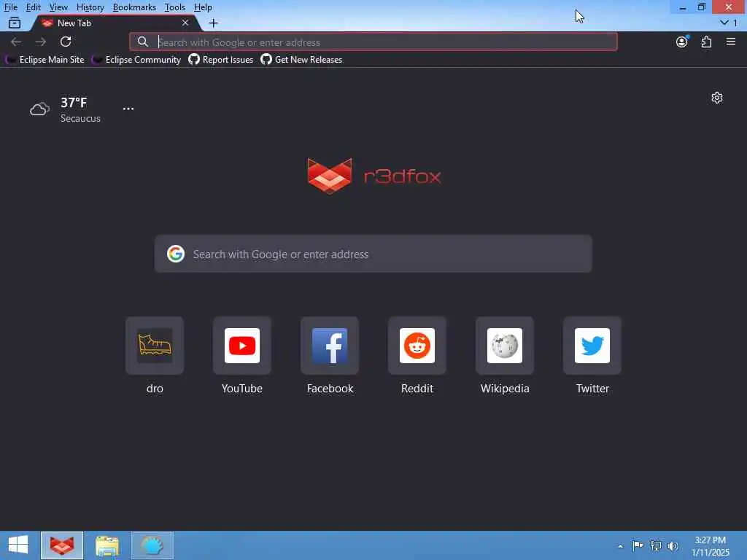
Task: Open the application hamburger menu
Action: (x=731, y=42)
